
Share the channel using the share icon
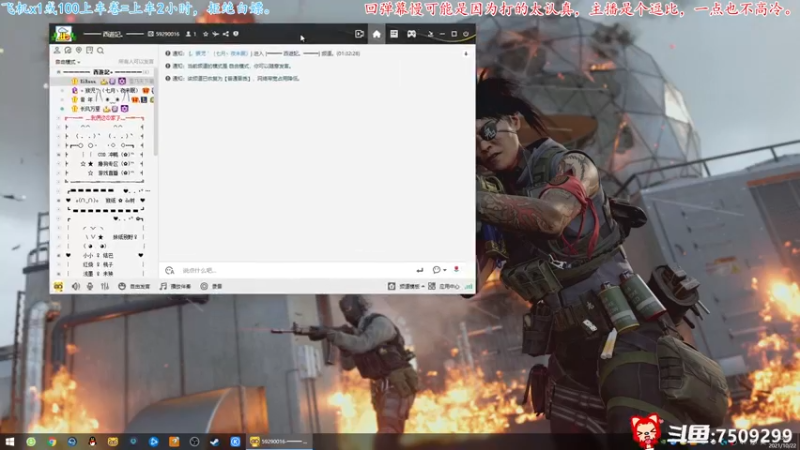click(x=226, y=34)
